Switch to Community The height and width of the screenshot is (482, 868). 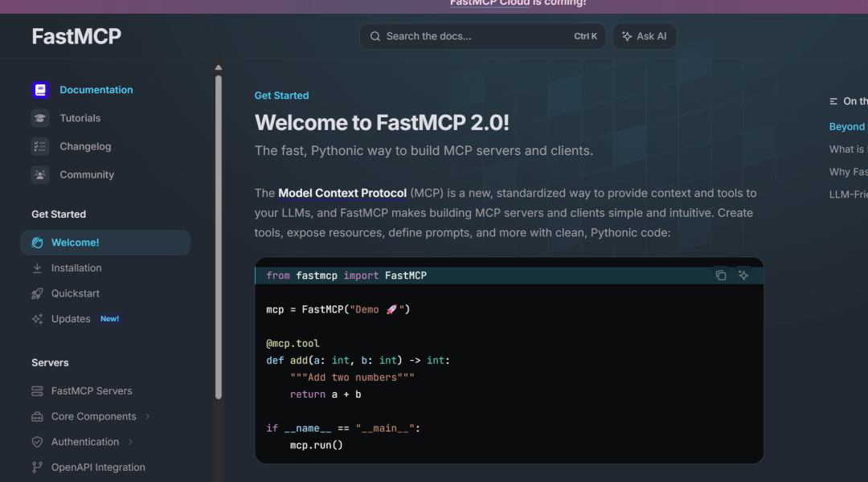pyautogui.click(x=87, y=174)
